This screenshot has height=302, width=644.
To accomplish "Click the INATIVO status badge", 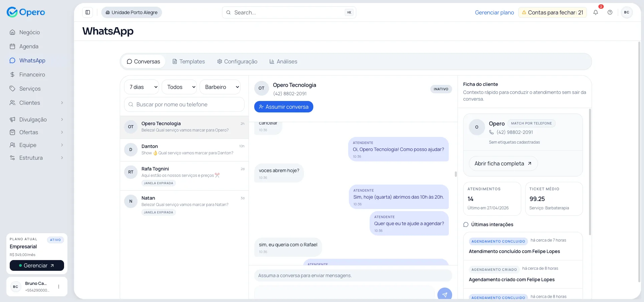I will click(x=441, y=89).
